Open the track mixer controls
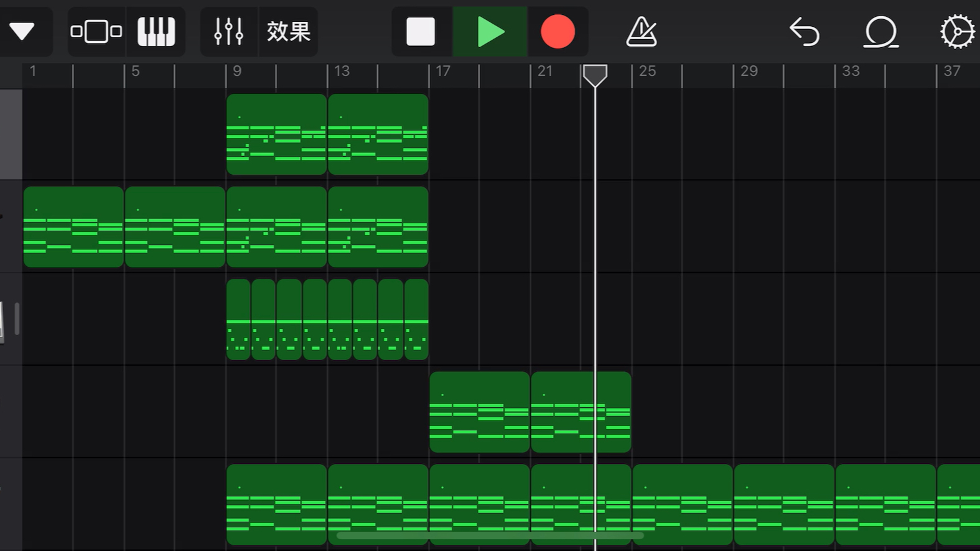This screenshot has width=980, height=551. (x=229, y=32)
